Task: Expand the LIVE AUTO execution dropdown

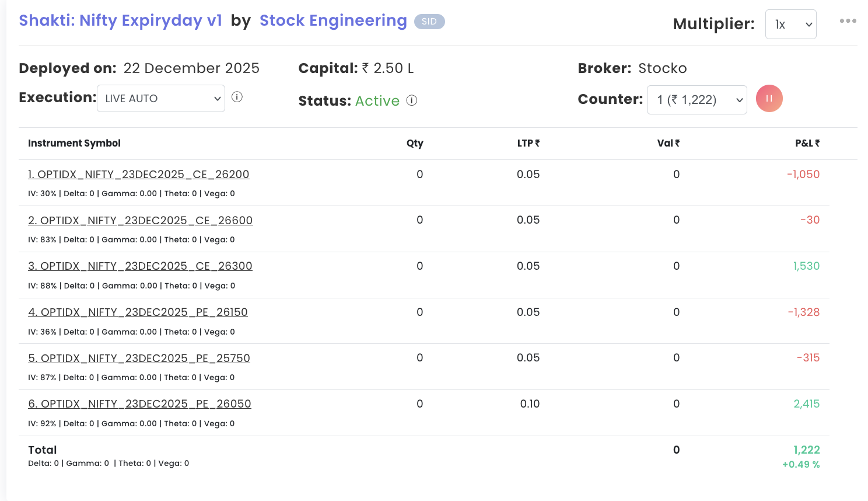Action: point(161,99)
